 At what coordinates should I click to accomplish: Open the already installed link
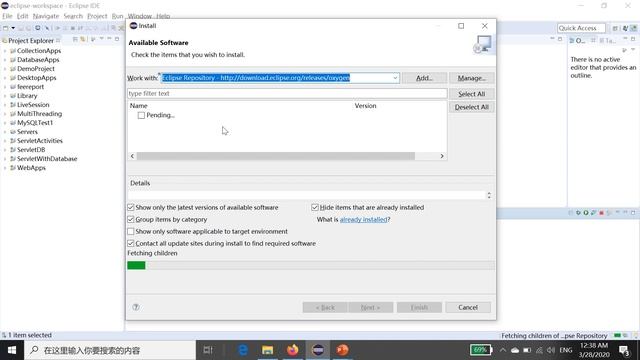click(363, 220)
